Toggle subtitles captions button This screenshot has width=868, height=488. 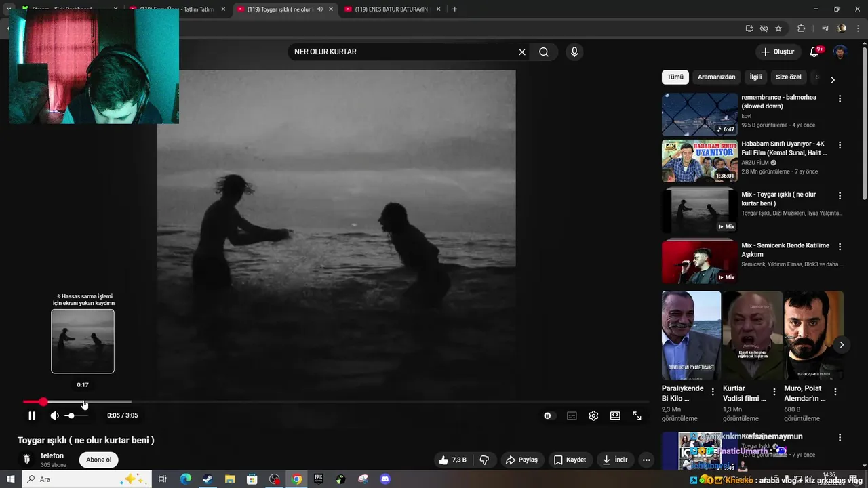[x=572, y=415]
